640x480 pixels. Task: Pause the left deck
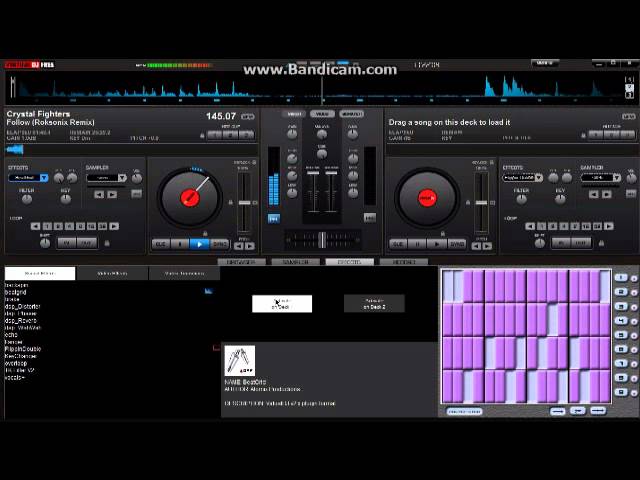180,244
